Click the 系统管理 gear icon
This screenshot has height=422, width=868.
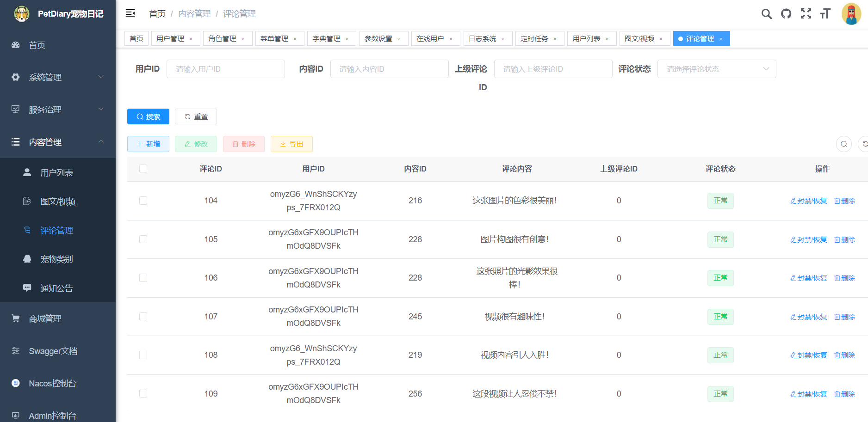coord(16,77)
